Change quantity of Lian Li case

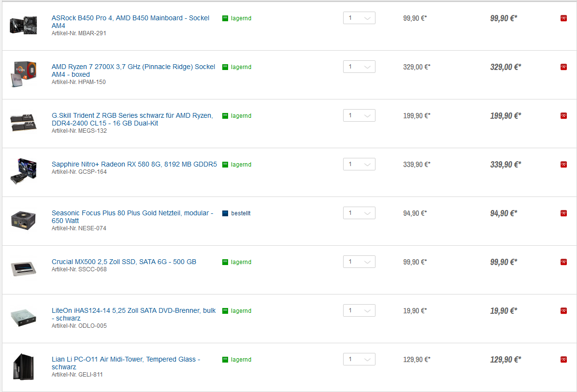pyautogui.click(x=359, y=359)
